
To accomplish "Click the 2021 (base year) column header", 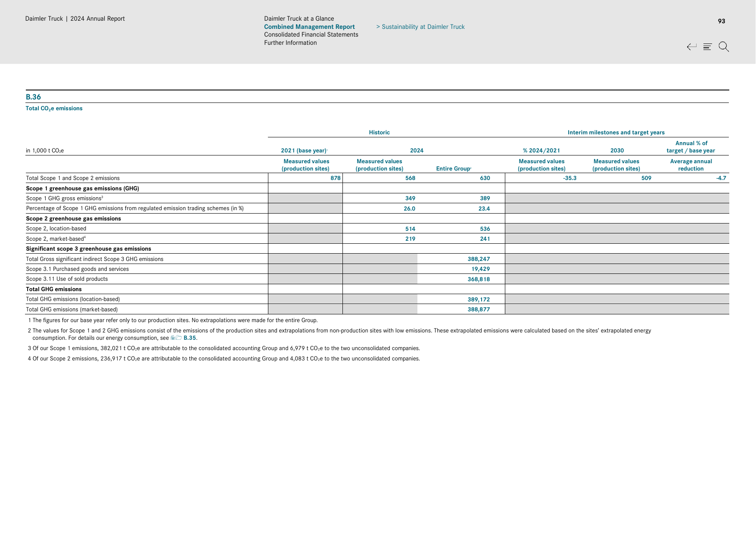I will point(304,150).
